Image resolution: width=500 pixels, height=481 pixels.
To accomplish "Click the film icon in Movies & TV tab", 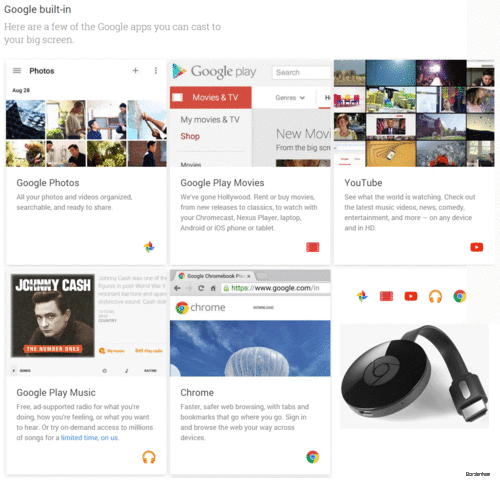I will pyautogui.click(x=178, y=97).
